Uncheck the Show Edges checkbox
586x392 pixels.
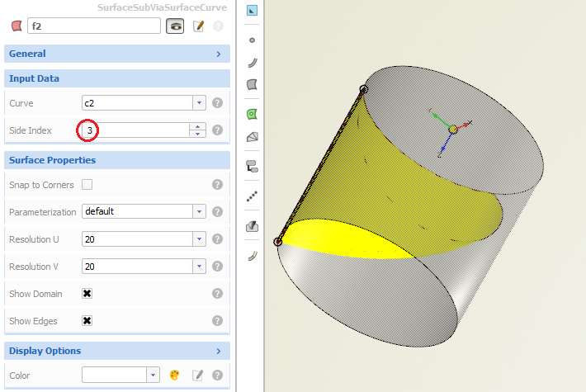pos(87,321)
